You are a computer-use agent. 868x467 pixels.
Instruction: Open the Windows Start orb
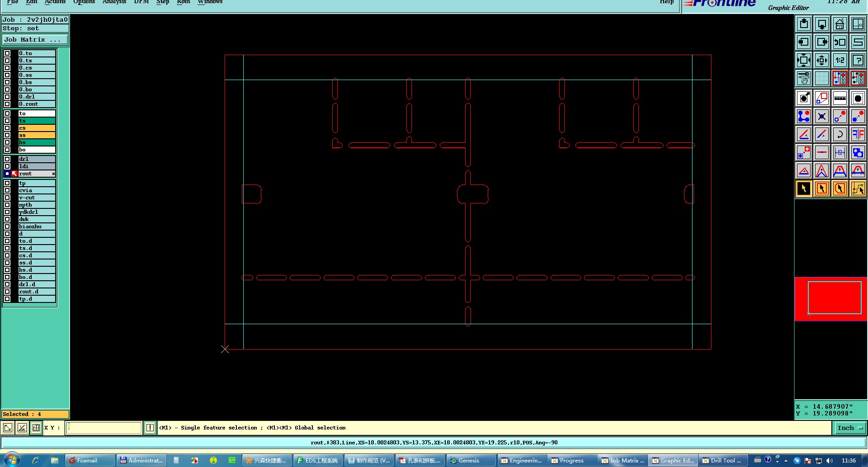coord(11,460)
